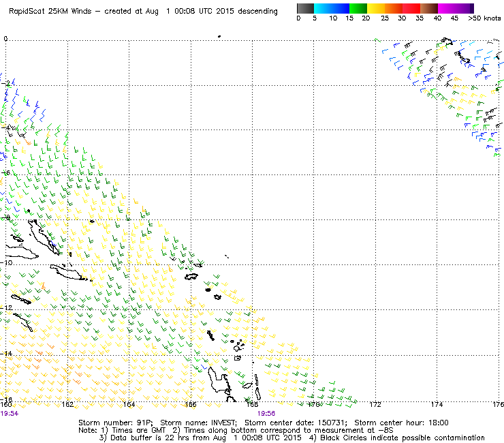The height and width of the screenshot is (443, 504).
Task: Click legend tick label 10
Action: [x=333, y=18]
